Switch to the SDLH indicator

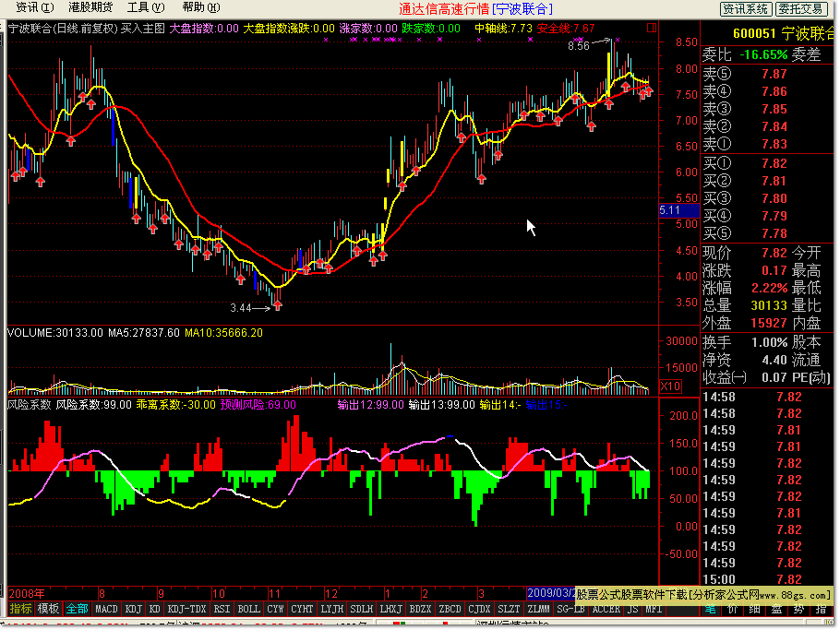tap(362, 609)
